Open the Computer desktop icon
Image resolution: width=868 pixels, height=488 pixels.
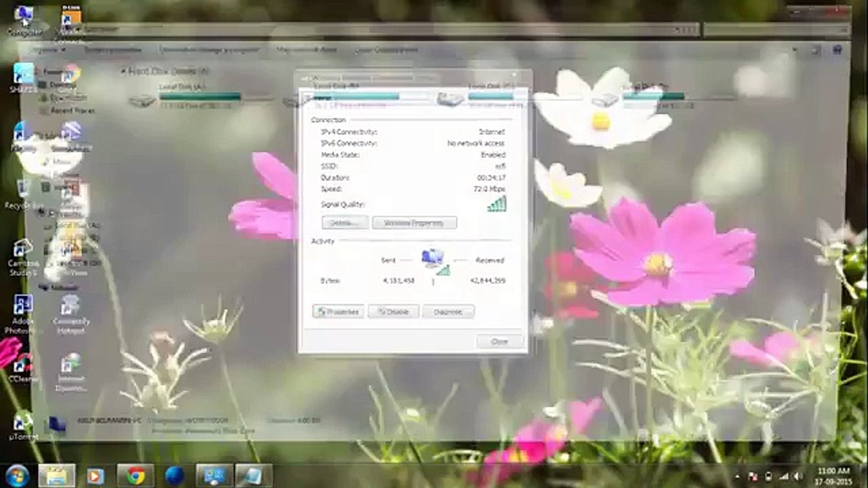click(24, 19)
